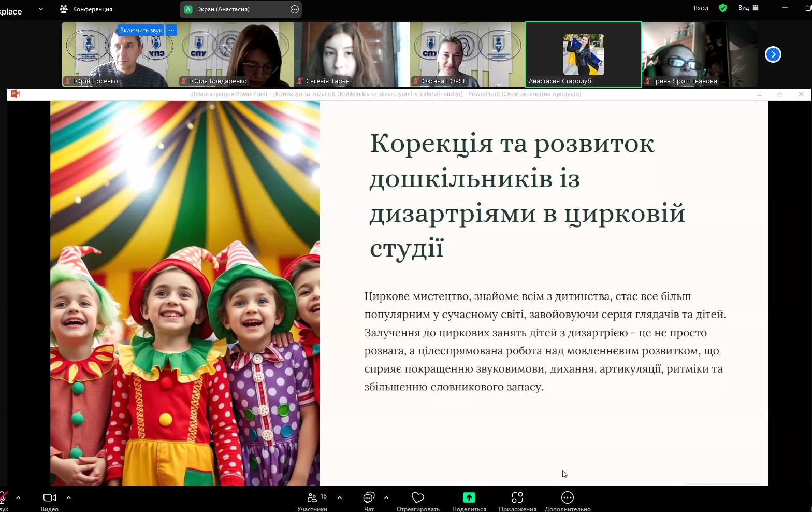
Task: Click the Включить звук button
Action: [141, 30]
